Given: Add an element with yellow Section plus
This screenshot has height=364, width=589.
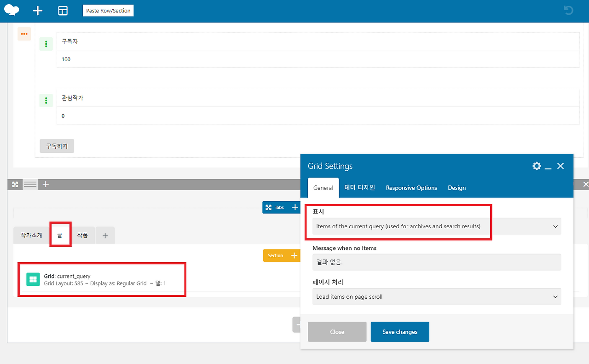Looking at the screenshot, I should point(294,256).
